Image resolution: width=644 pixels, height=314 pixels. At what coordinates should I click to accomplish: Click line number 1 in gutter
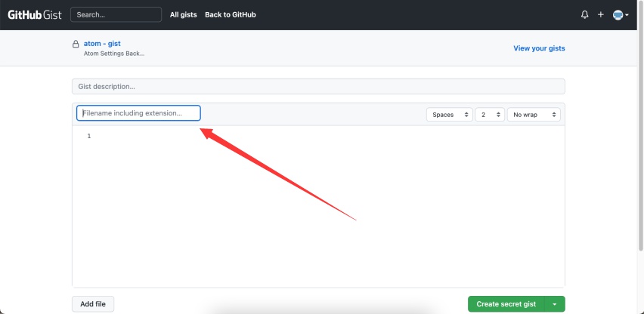89,136
